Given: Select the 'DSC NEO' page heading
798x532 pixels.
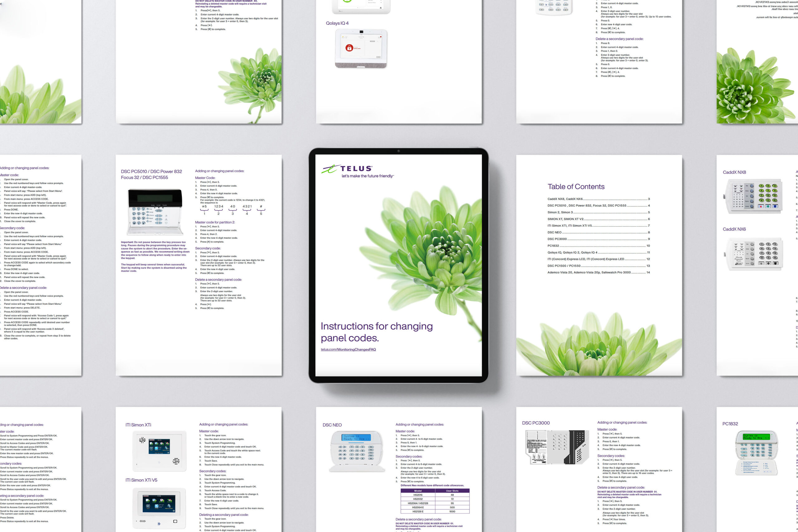Looking at the screenshot, I should tap(332, 425).
